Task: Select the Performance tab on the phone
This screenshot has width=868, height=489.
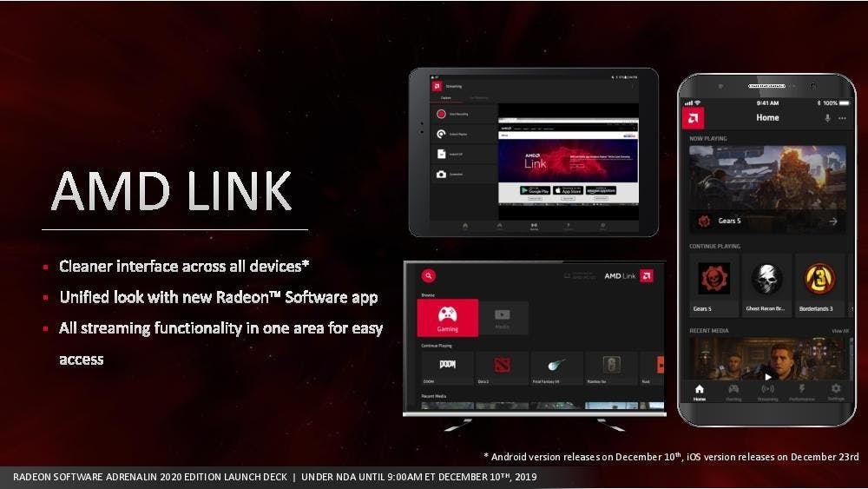Action: pos(801,392)
